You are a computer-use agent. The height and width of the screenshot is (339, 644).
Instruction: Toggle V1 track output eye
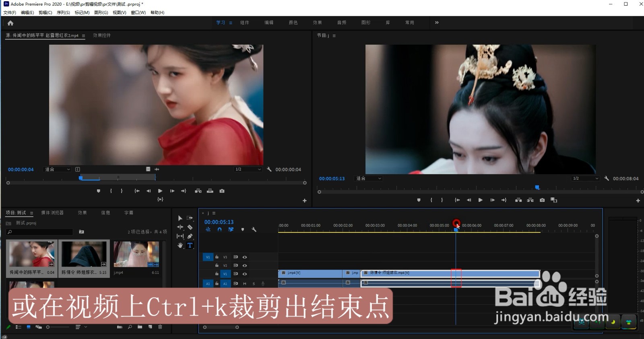(x=245, y=274)
